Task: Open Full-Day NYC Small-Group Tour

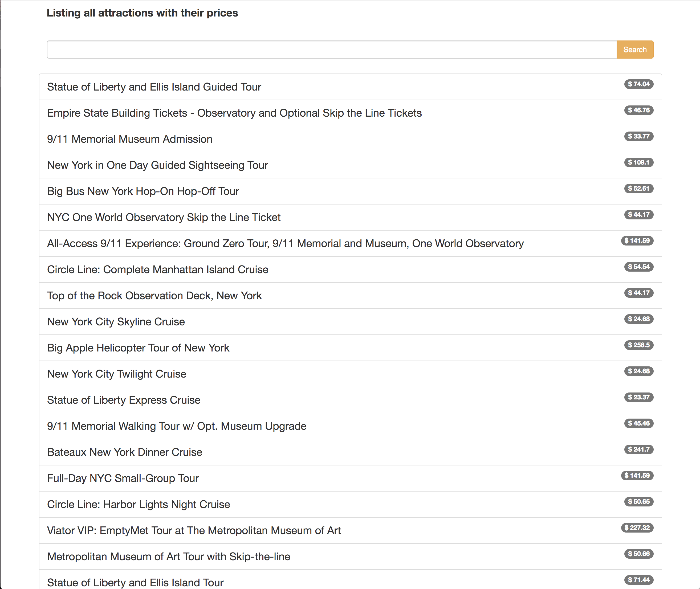Action: click(123, 478)
